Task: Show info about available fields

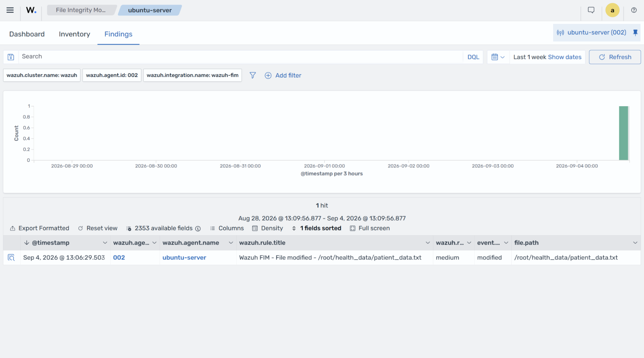Action: coord(198,229)
